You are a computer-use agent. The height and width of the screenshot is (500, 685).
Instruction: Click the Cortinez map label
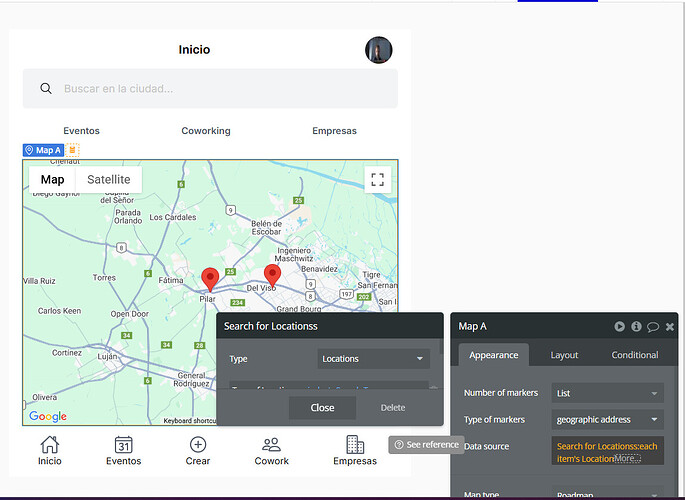pos(67,352)
